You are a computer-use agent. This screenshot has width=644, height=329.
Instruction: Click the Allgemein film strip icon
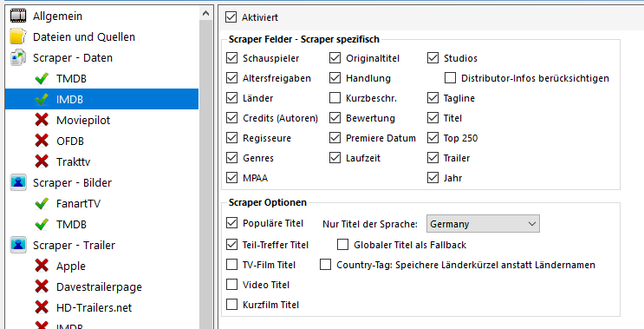[18, 16]
